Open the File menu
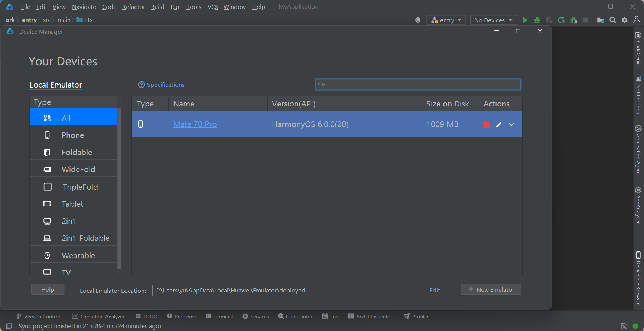The height and width of the screenshot is (331, 644). [x=26, y=7]
